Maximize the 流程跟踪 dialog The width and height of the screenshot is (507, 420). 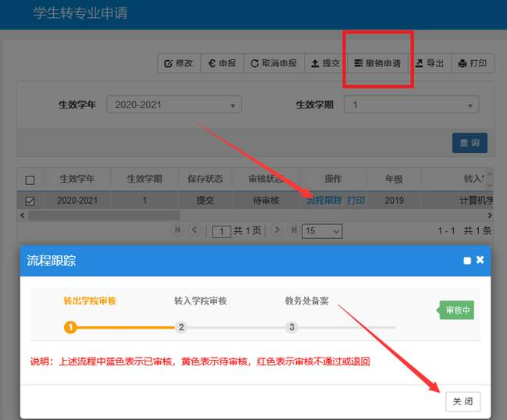tap(467, 261)
